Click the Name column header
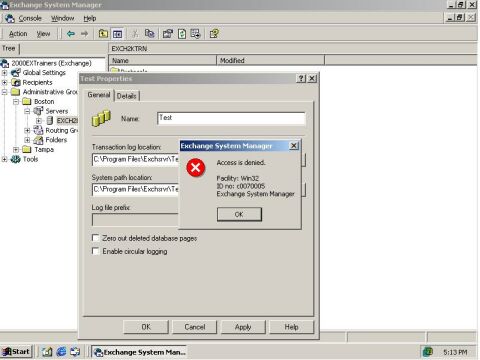This screenshot has height=360, width=480. (163, 60)
